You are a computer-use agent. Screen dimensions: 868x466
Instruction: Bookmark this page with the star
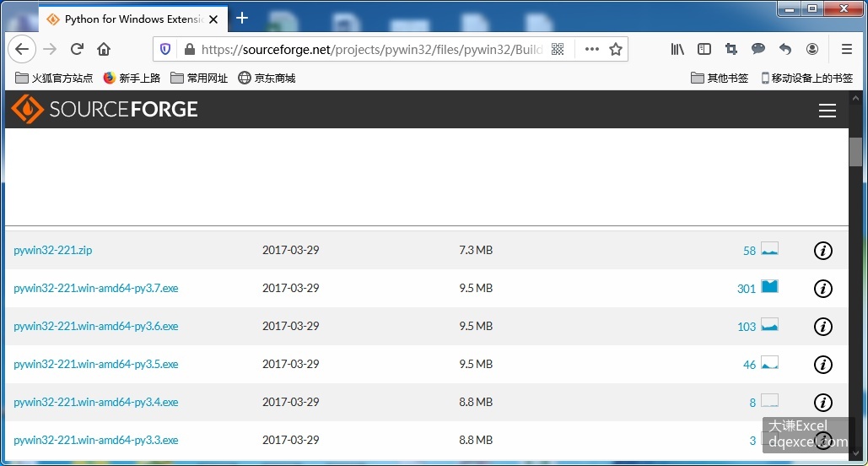click(616, 49)
